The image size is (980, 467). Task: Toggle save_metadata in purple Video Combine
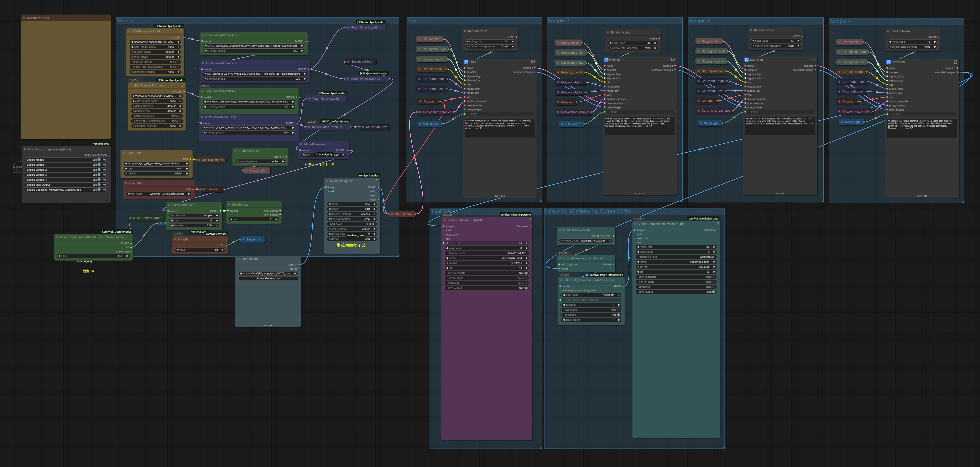point(526,273)
